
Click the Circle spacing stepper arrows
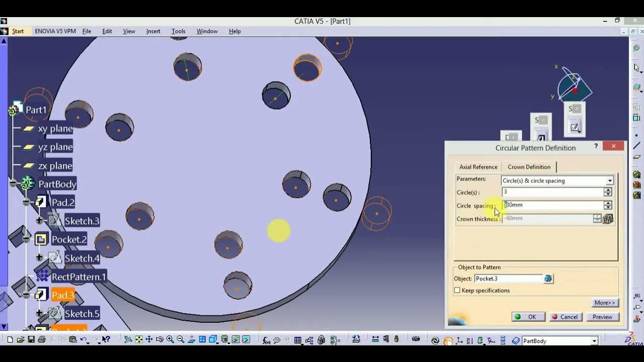coord(608,205)
